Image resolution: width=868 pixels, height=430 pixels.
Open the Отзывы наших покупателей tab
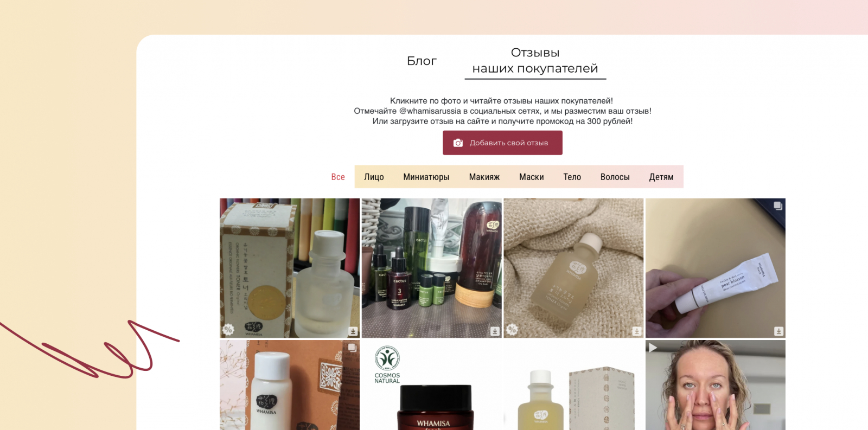coord(535,61)
